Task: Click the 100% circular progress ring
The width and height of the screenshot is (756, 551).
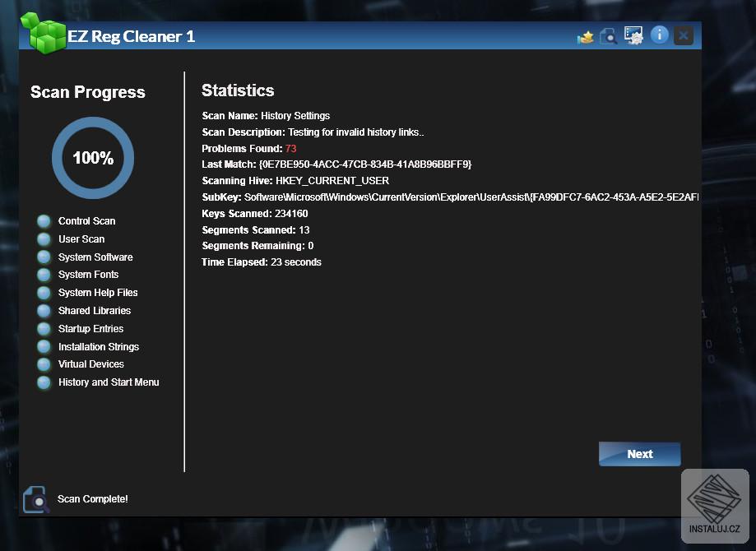Action: (x=92, y=158)
